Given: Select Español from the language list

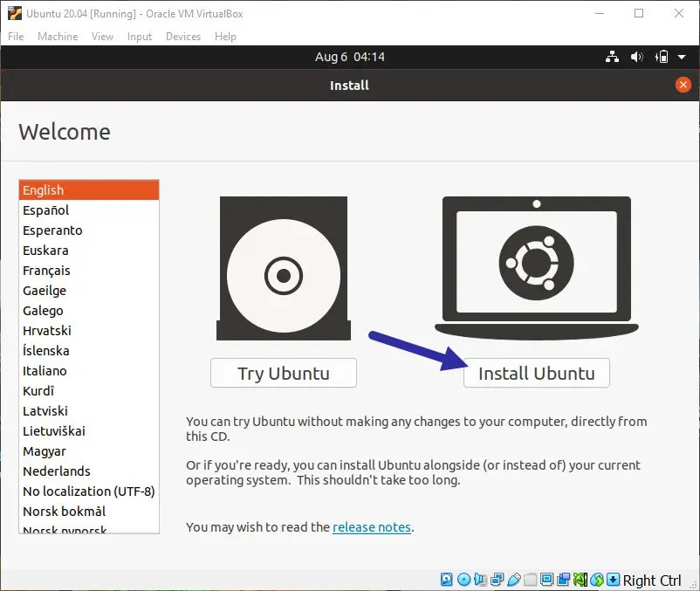Looking at the screenshot, I should [46, 210].
